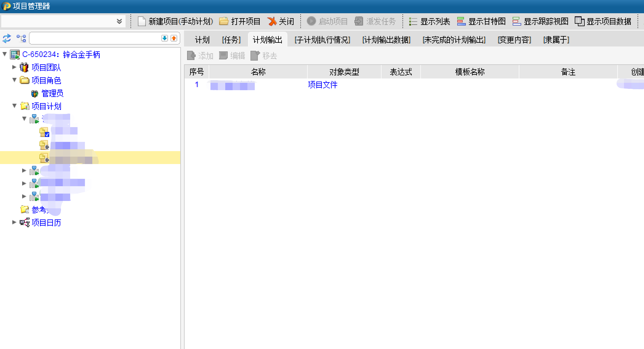Click the tree structure icon beside refresh
The height and width of the screenshot is (349, 644).
point(21,38)
